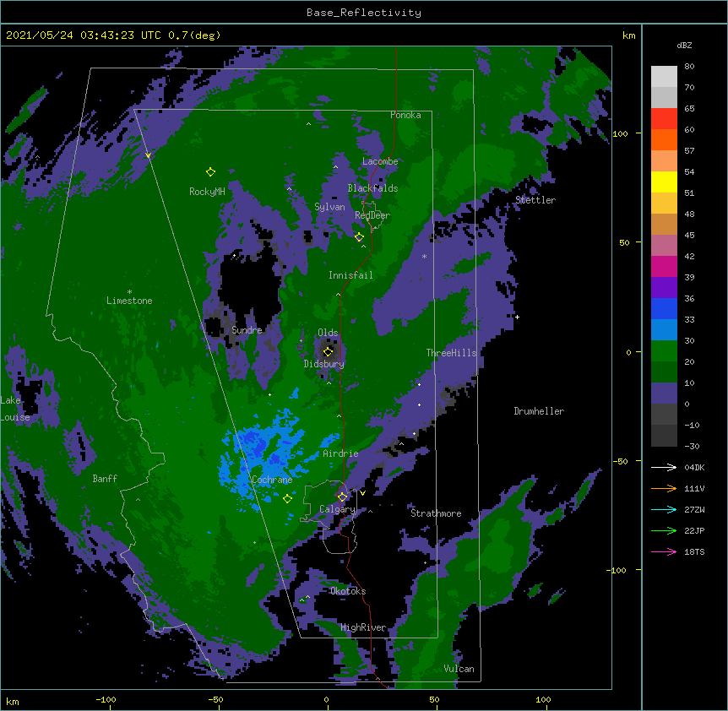Click the Limestone label
This screenshot has height=711, width=728.
tap(129, 301)
